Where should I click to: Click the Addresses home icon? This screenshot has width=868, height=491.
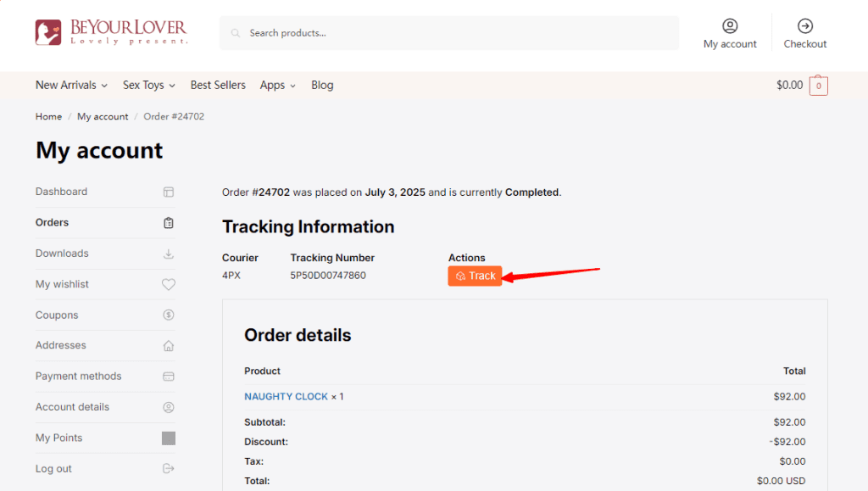click(168, 346)
